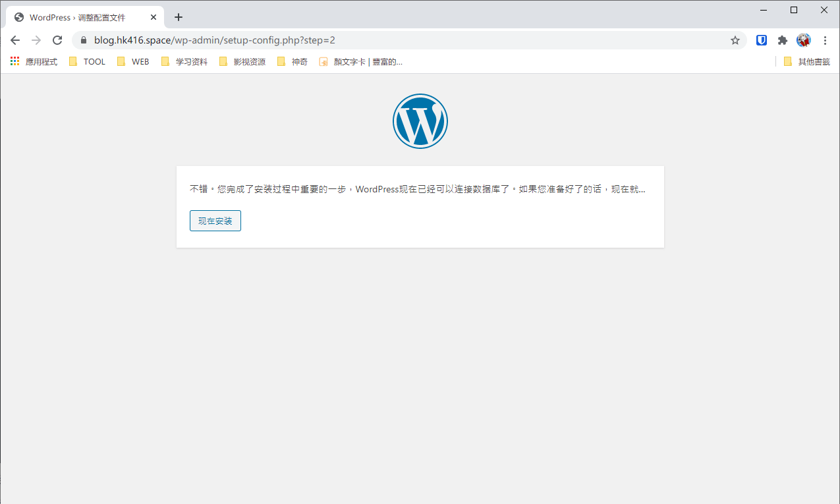Viewport: 840px width, 504px height.
Task: Open the Chrome three-dot menu
Action: [825, 40]
